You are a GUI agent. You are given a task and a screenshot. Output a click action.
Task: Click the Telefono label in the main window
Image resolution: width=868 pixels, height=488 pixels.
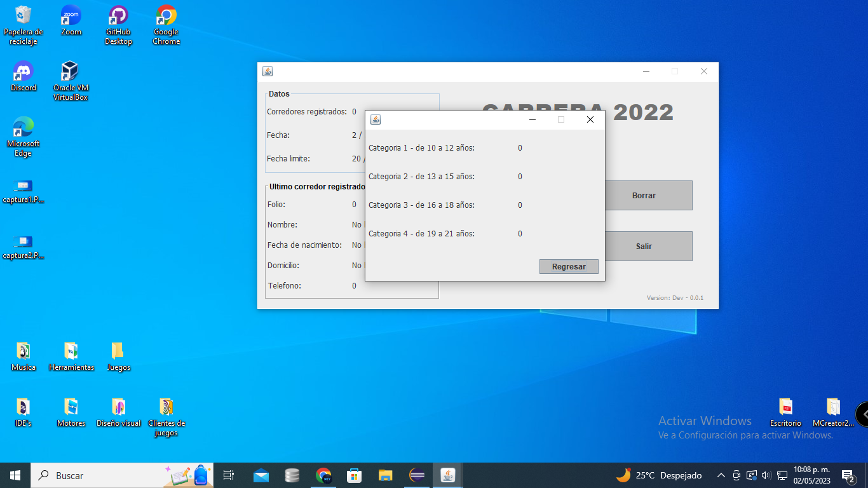coord(284,286)
